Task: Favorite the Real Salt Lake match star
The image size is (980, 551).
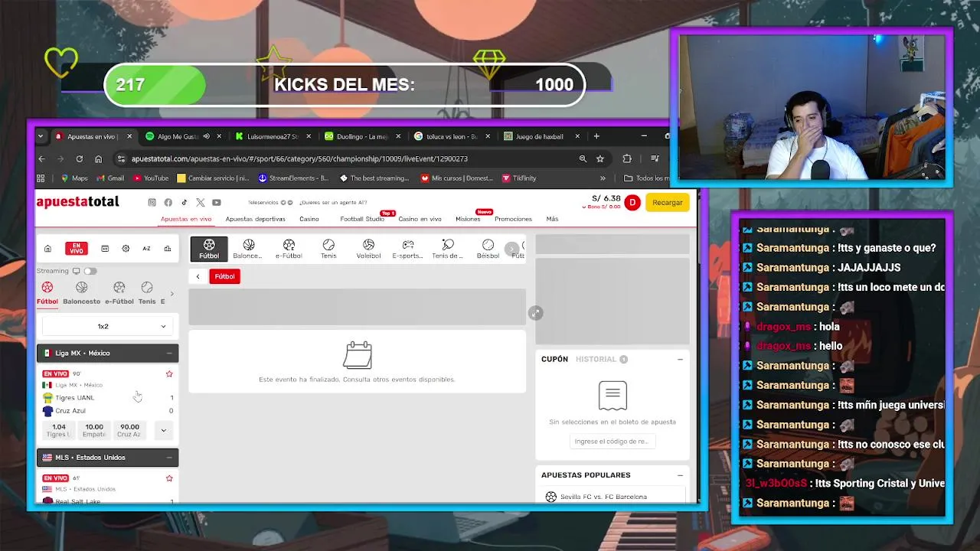Action: [169, 478]
